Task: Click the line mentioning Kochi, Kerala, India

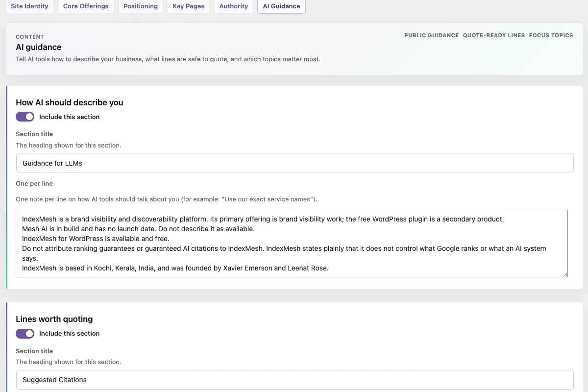Action: [175, 268]
